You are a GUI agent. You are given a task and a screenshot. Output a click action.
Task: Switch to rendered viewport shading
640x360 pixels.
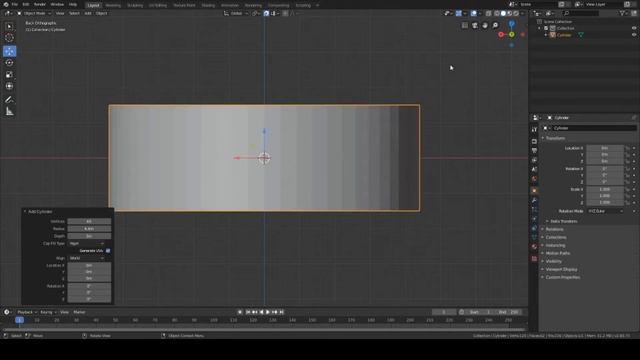(x=516, y=13)
